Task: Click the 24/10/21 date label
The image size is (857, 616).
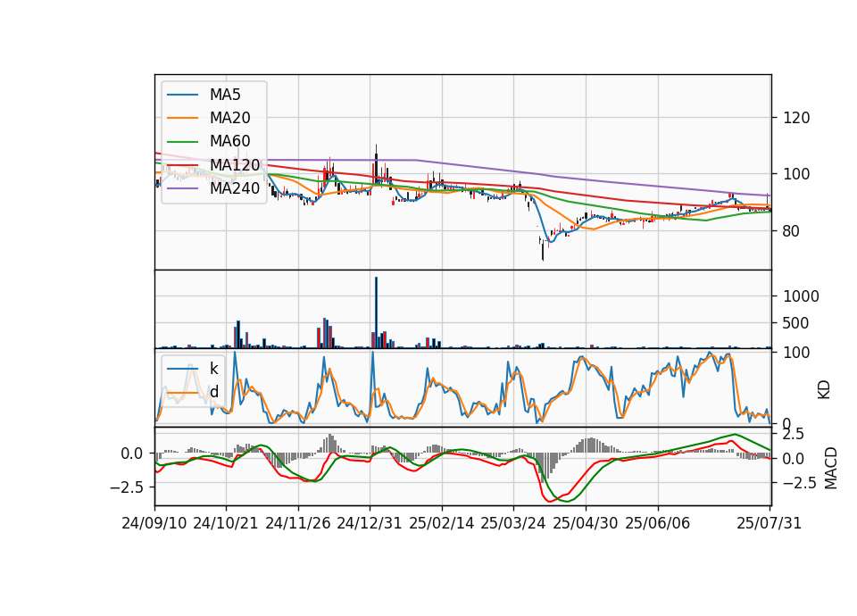Action: click(226, 523)
